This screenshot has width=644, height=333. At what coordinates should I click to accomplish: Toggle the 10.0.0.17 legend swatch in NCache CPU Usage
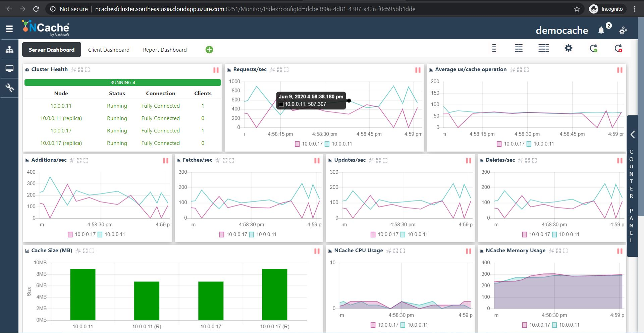click(x=373, y=325)
